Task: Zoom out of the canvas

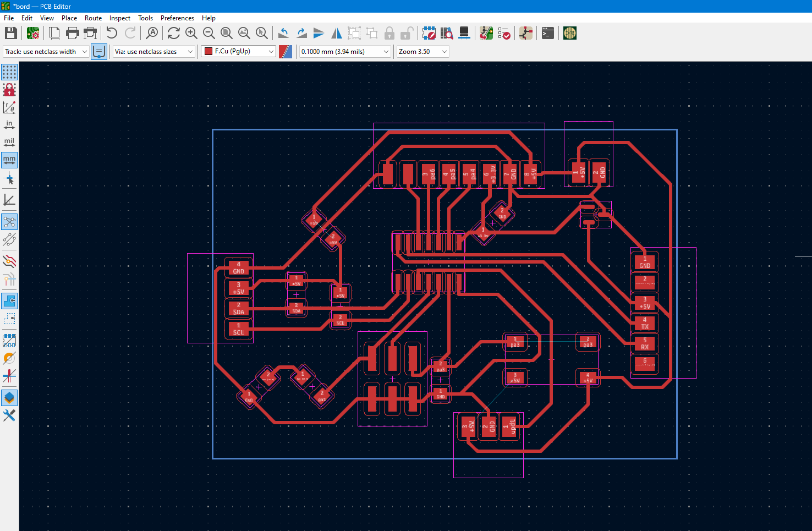Action: click(x=209, y=34)
